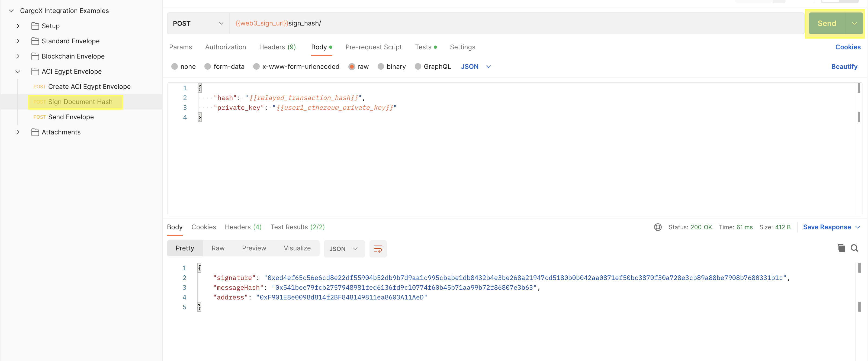The height and width of the screenshot is (361, 868).
Task: Toggle the response word-wrap icon
Action: click(x=378, y=249)
